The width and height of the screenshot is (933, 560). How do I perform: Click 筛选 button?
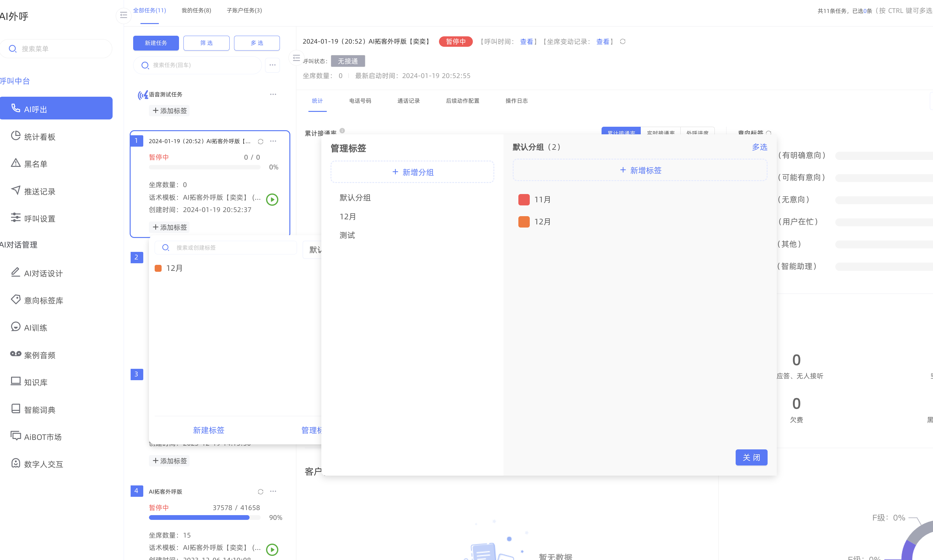tap(207, 43)
